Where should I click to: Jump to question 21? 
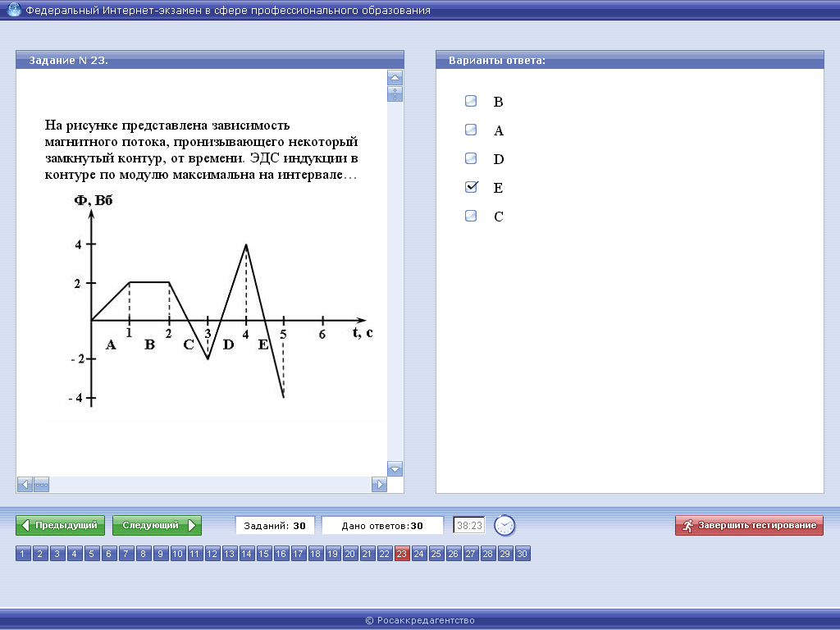tap(367, 554)
